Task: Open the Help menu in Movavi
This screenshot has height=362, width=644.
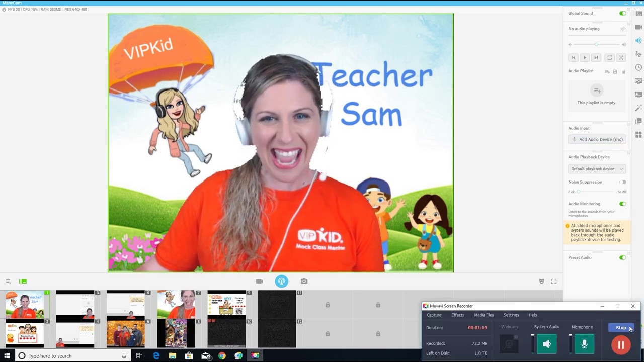Action: pyautogui.click(x=533, y=315)
